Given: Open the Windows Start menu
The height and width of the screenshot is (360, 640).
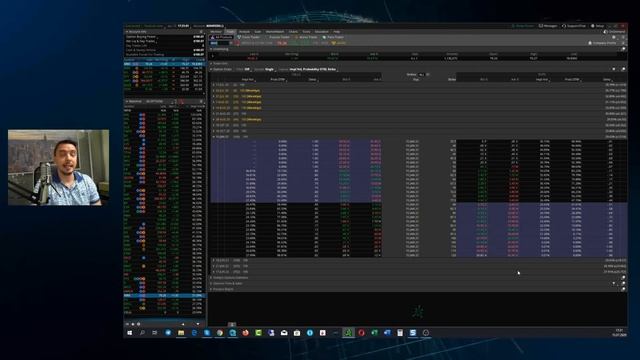Looking at the screenshot, I should click(x=130, y=333).
